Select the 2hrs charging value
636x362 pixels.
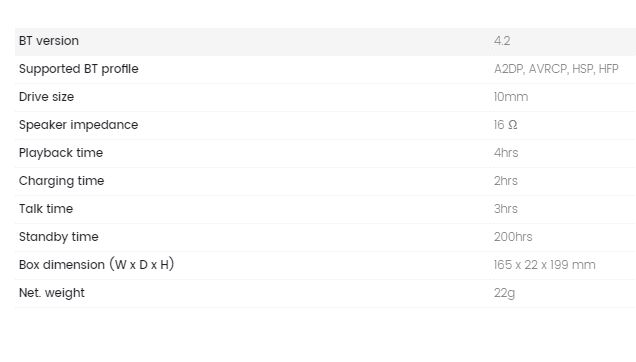tap(505, 181)
